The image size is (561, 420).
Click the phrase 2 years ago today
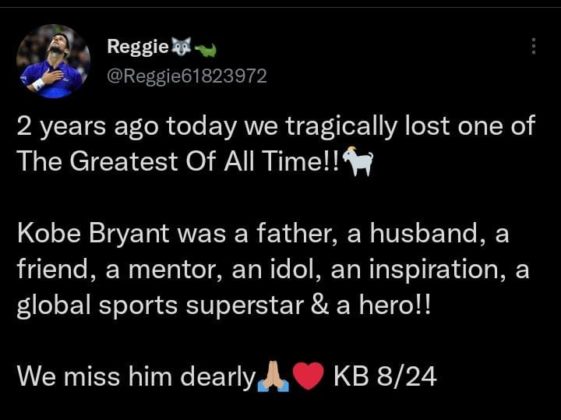[126, 127]
